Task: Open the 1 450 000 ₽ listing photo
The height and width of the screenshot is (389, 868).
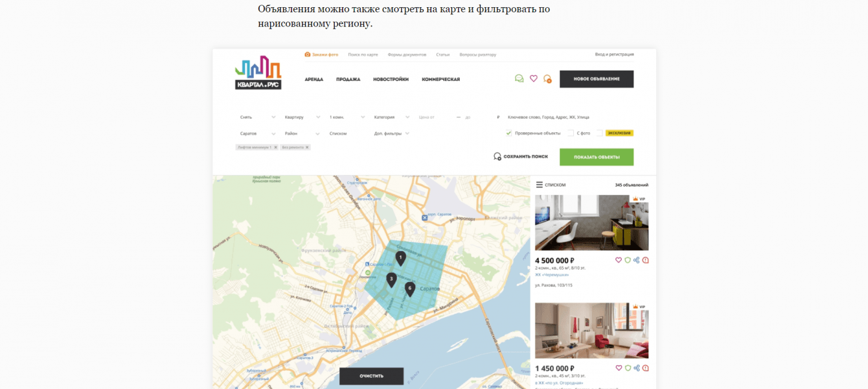Action: 591,331
